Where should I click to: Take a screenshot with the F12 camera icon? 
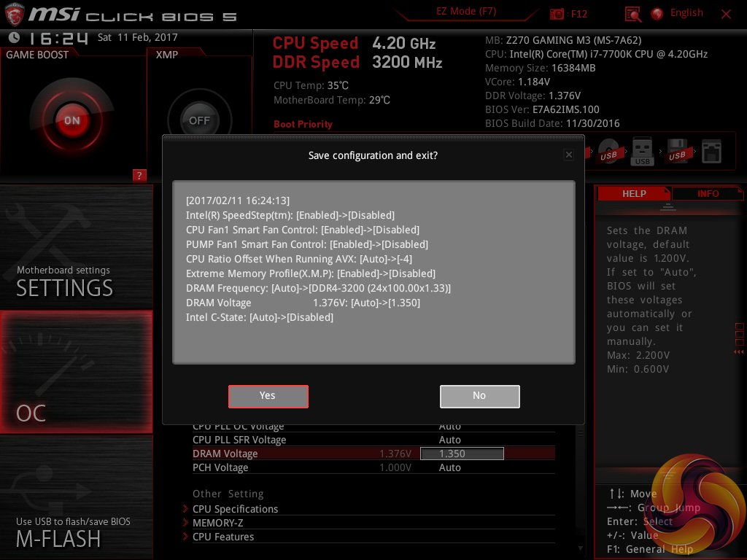(557, 14)
